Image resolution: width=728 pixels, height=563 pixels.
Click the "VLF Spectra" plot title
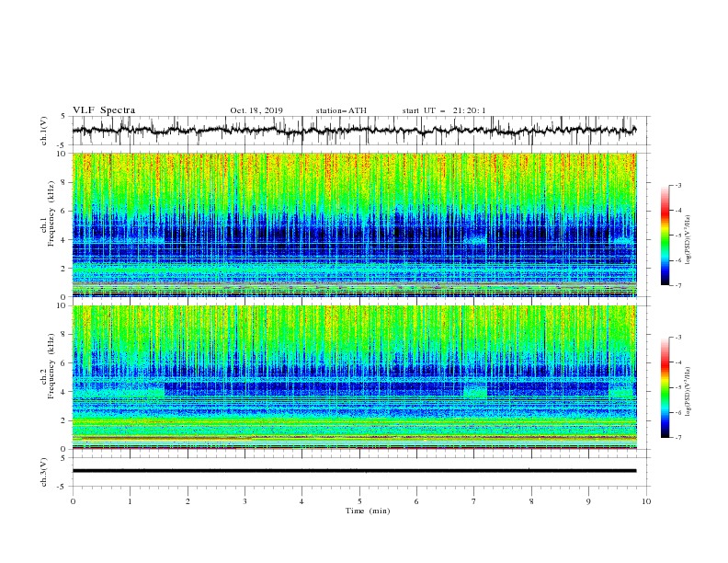(104, 110)
